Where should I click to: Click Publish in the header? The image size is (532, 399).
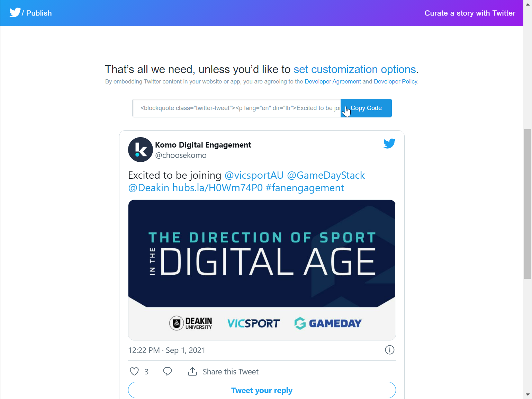[x=39, y=13]
